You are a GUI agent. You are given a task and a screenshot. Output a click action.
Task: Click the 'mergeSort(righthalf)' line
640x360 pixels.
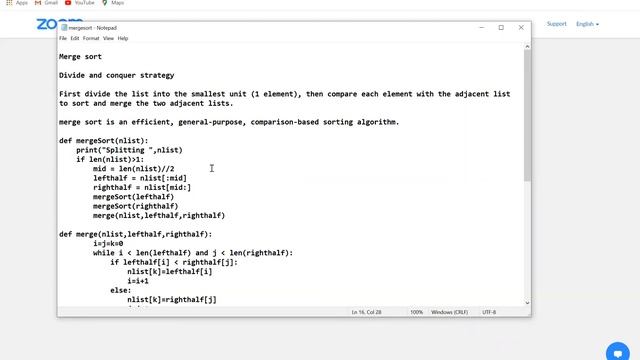136,206
